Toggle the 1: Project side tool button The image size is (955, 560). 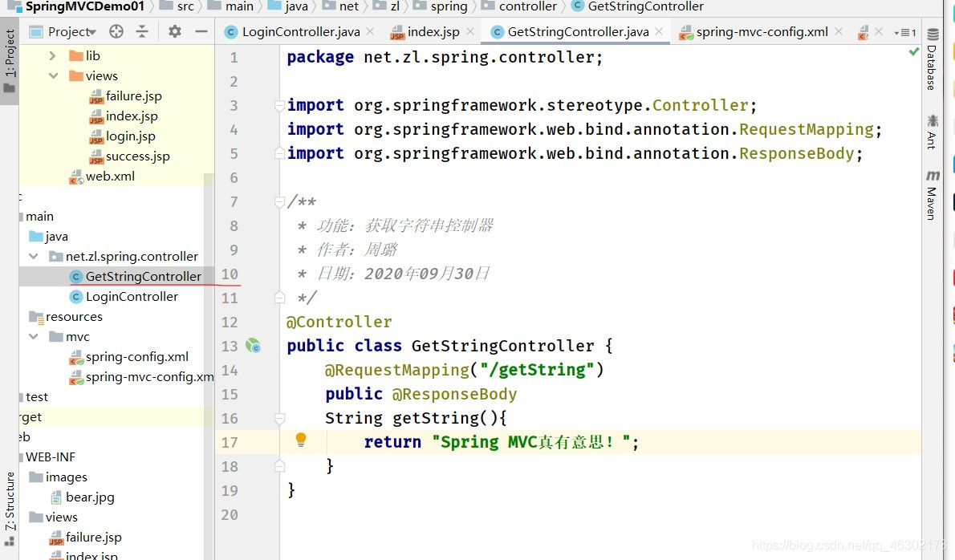pyautogui.click(x=9, y=60)
